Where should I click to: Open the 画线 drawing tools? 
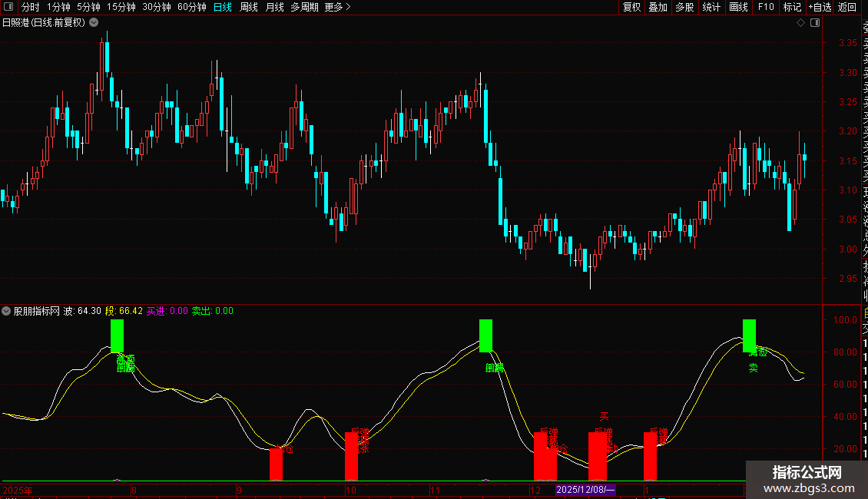738,7
